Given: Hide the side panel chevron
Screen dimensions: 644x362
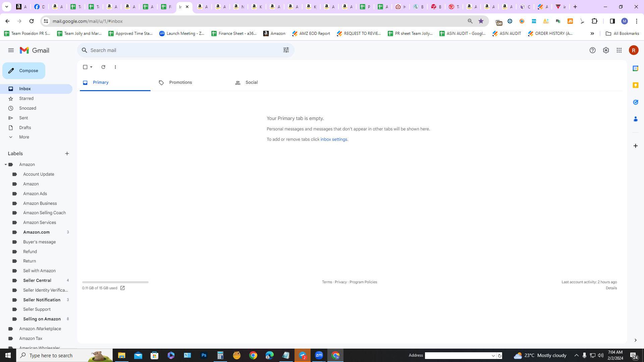Looking at the screenshot, I should coord(635,340).
